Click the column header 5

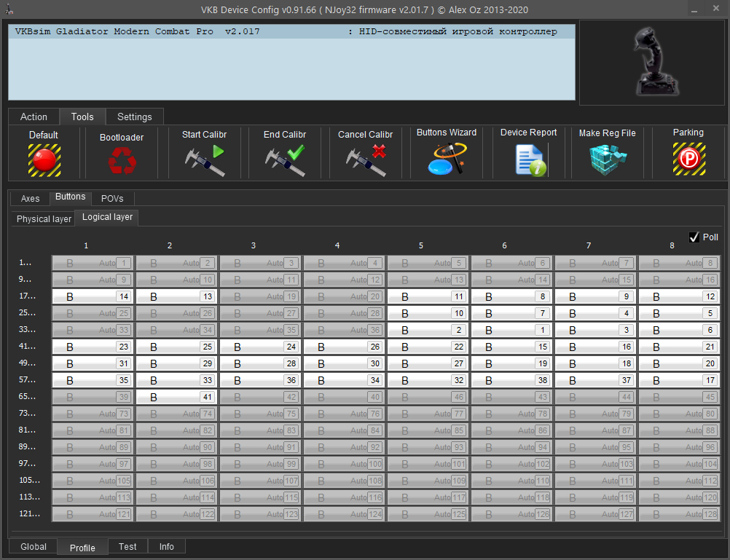click(421, 245)
